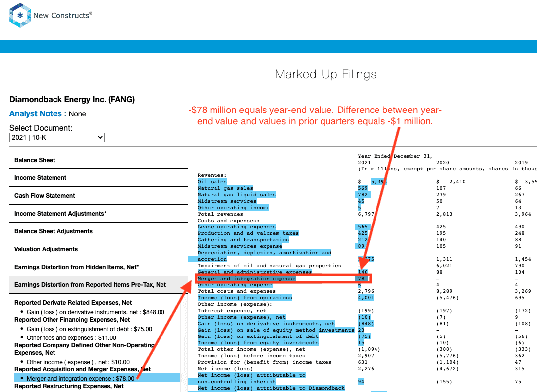Click Midstream services expense line item
The height and width of the screenshot is (392, 537).
point(240,246)
